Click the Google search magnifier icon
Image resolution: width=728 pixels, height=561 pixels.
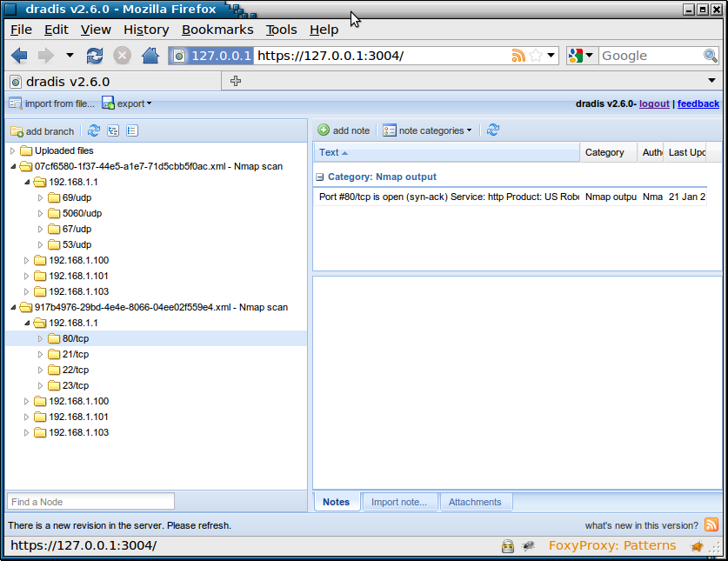pyautogui.click(x=710, y=56)
